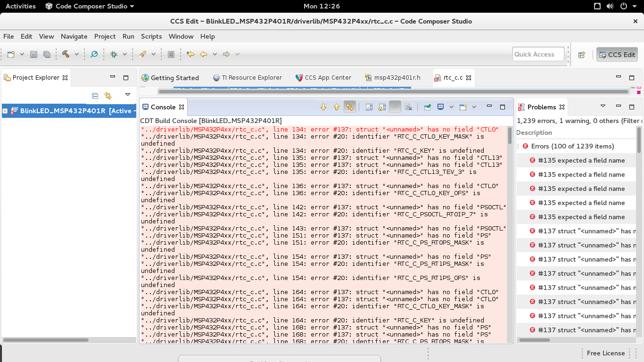Open the Display Selected Console dropdown arrow
644x362 pixels.
pos(451,107)
